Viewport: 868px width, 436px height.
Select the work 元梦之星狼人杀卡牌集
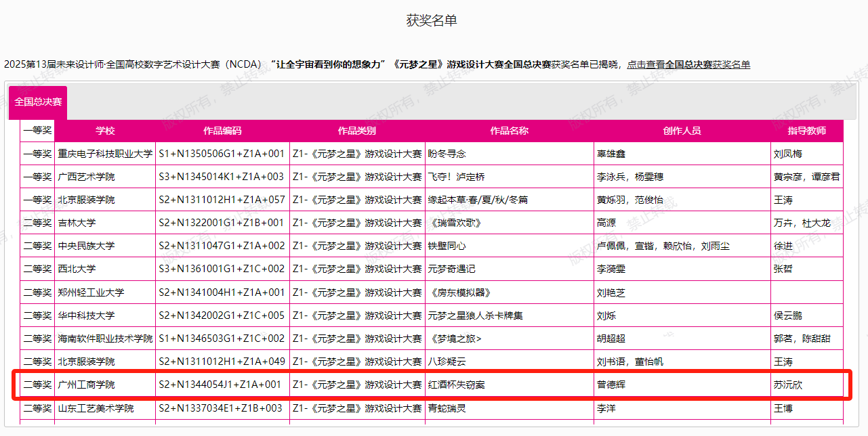point(475,315)
